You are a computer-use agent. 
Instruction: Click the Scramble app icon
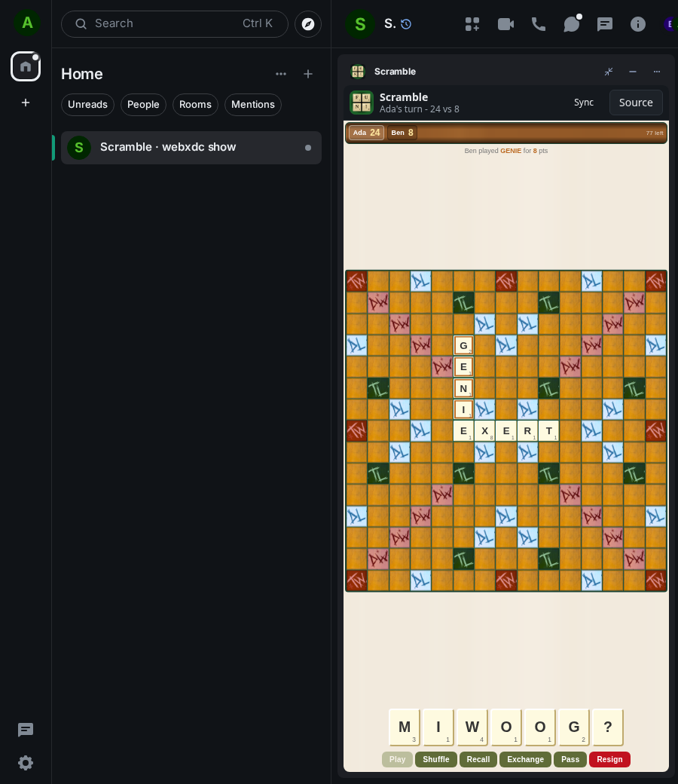[362, 103]
